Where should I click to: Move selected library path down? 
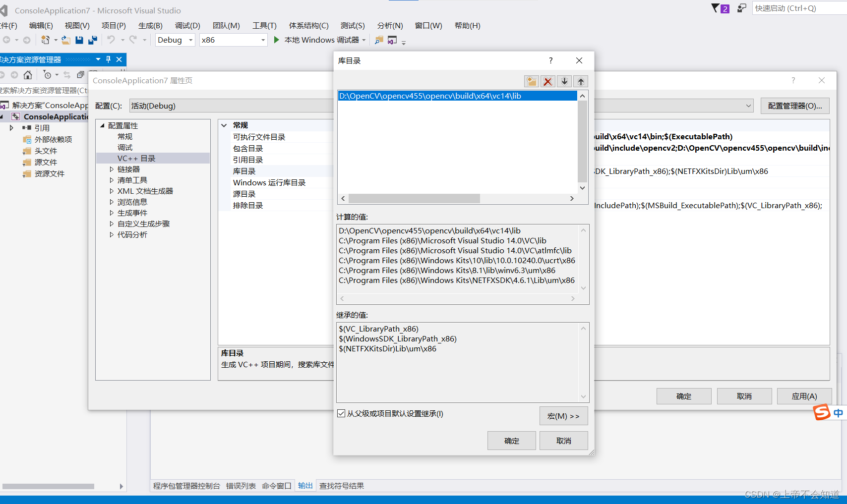click(564, 81)
